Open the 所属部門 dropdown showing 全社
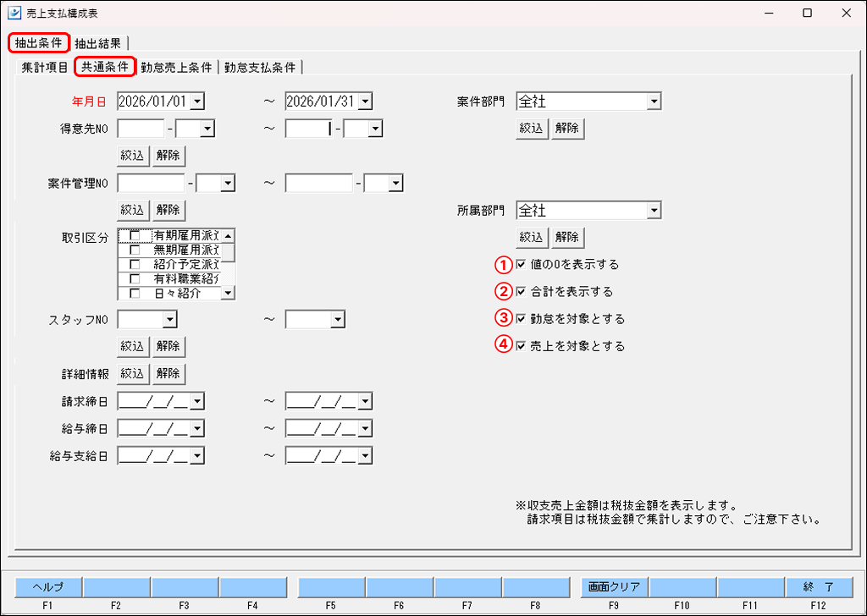Screen dimensions: 867x616 [x=654, y=210]
